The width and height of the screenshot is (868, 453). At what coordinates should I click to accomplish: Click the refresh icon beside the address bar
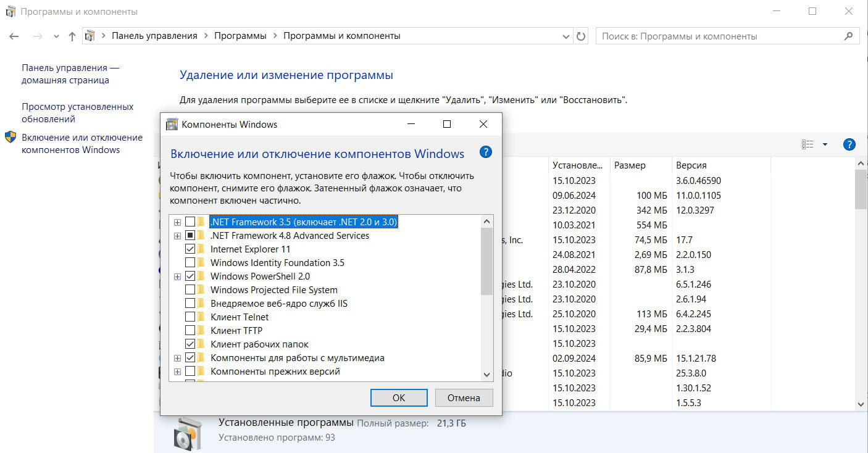coord(581,36)
